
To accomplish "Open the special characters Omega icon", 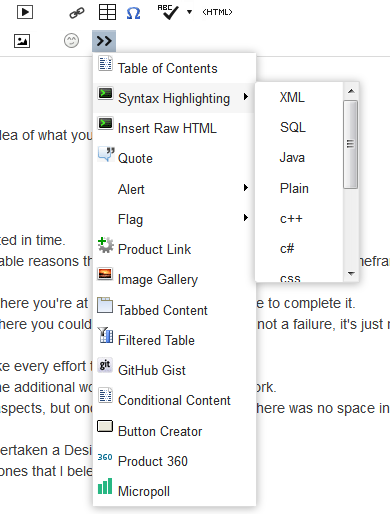I will (133, 13).
